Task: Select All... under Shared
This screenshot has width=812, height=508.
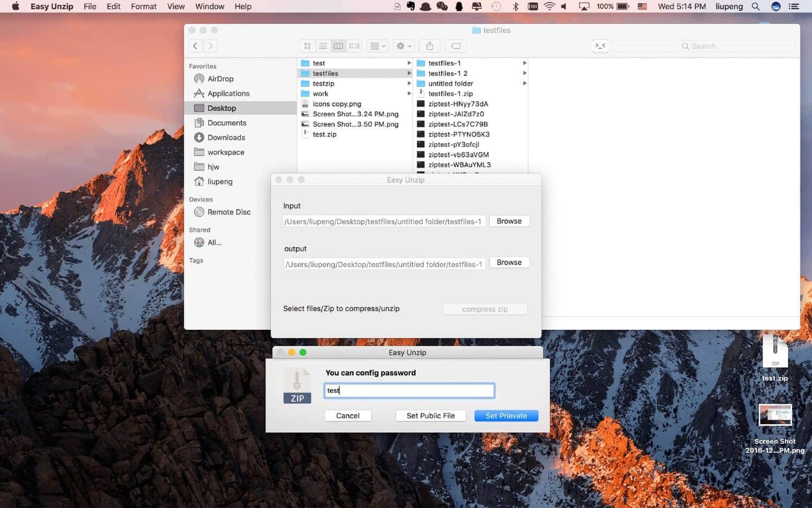Action: pos(214,242)
